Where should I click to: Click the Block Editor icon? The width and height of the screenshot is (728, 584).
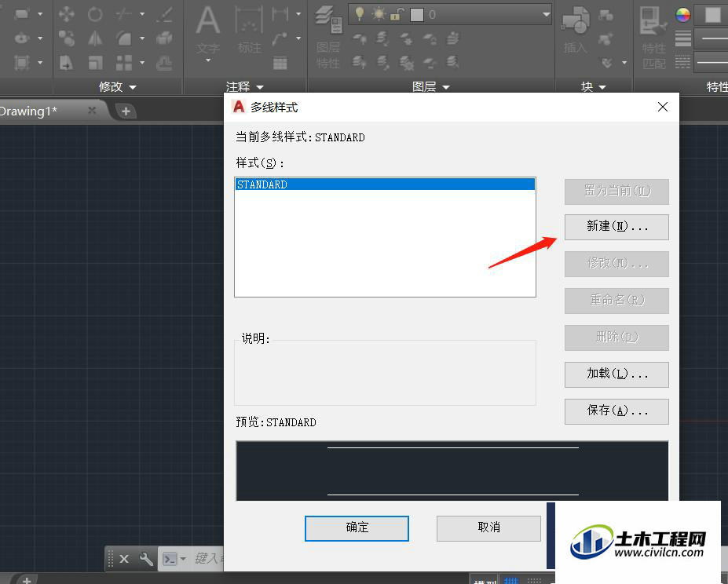[605, 39]
